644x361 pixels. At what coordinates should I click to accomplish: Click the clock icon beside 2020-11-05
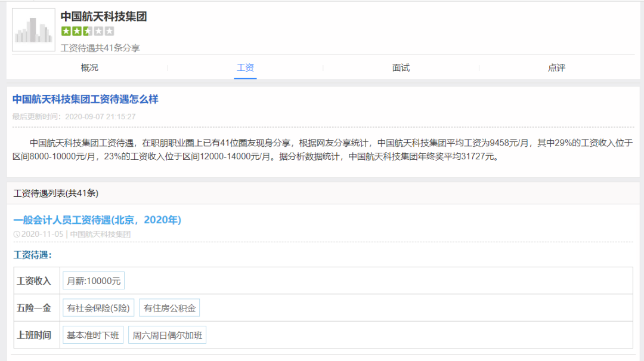coord(17,235)
